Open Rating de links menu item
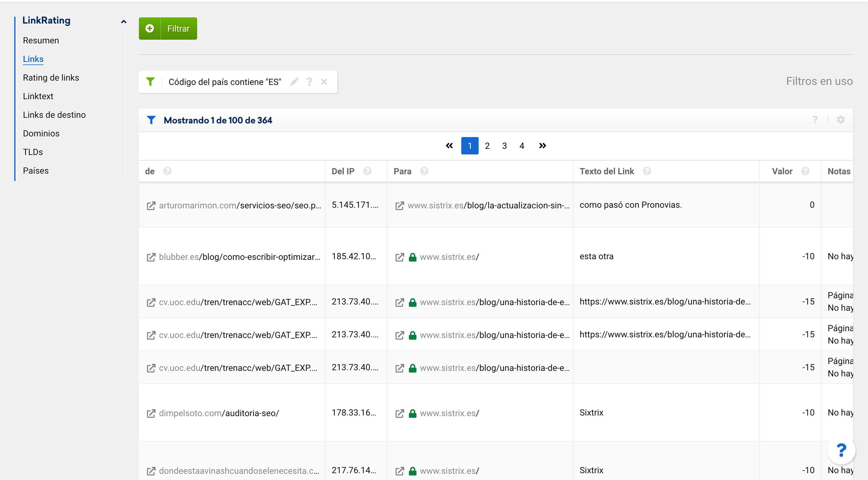Screen dimensions: 868x480 click(x=51, y=78)
